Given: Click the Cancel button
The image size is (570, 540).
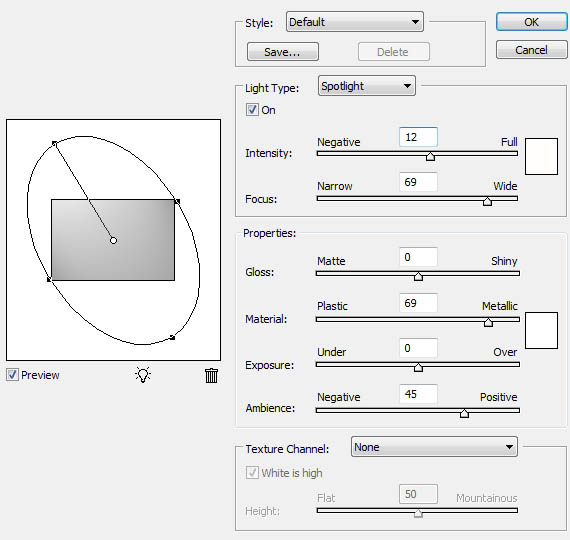Looking at the screenshot, I should coord(531,50).
